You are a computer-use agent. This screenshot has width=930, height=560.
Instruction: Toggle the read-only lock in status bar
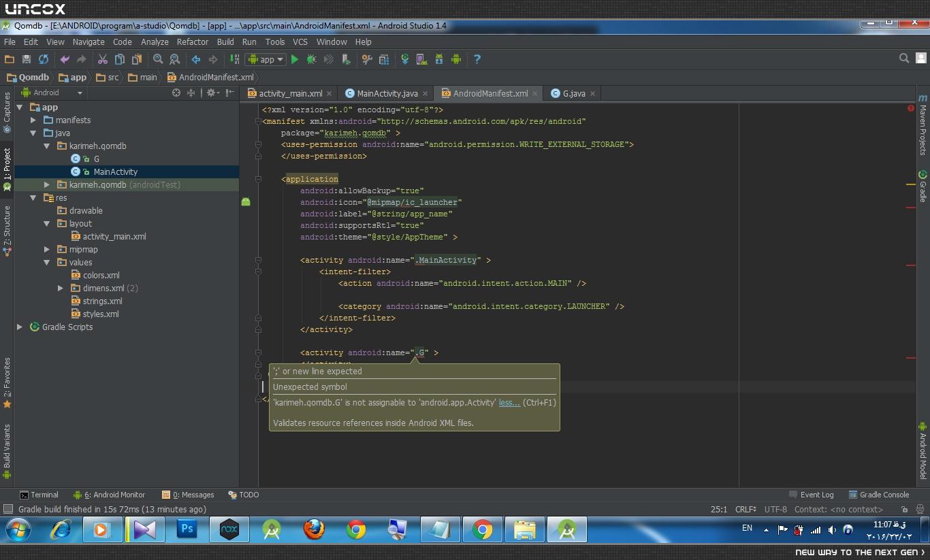point(904,509)
